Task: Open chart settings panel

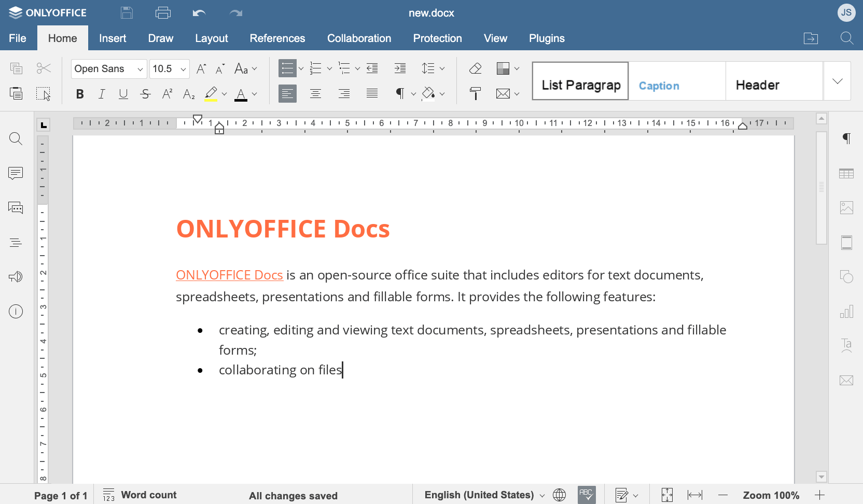Action: click(846, 311)
